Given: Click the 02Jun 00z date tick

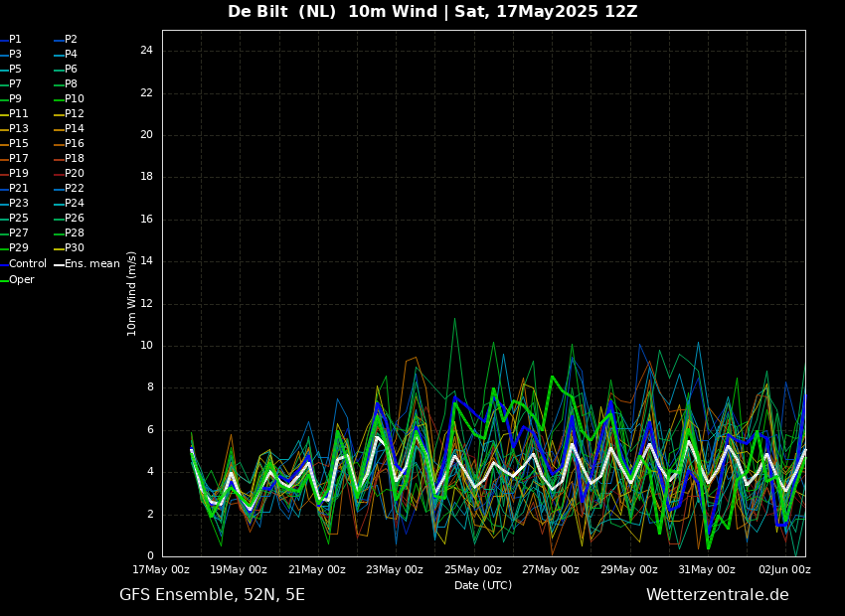Looking at the screenshot, I should [784, 570].
